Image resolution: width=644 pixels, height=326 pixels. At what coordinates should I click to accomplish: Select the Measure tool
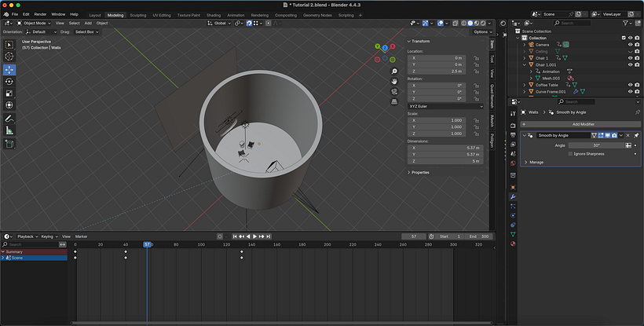tap(9, 131)
